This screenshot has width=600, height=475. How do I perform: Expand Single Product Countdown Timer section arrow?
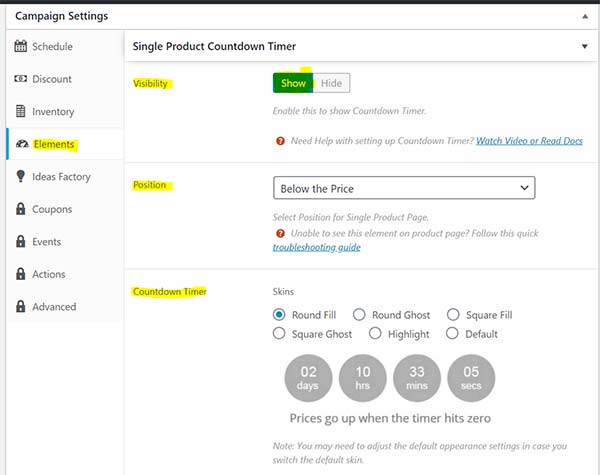tap(585, 46)
